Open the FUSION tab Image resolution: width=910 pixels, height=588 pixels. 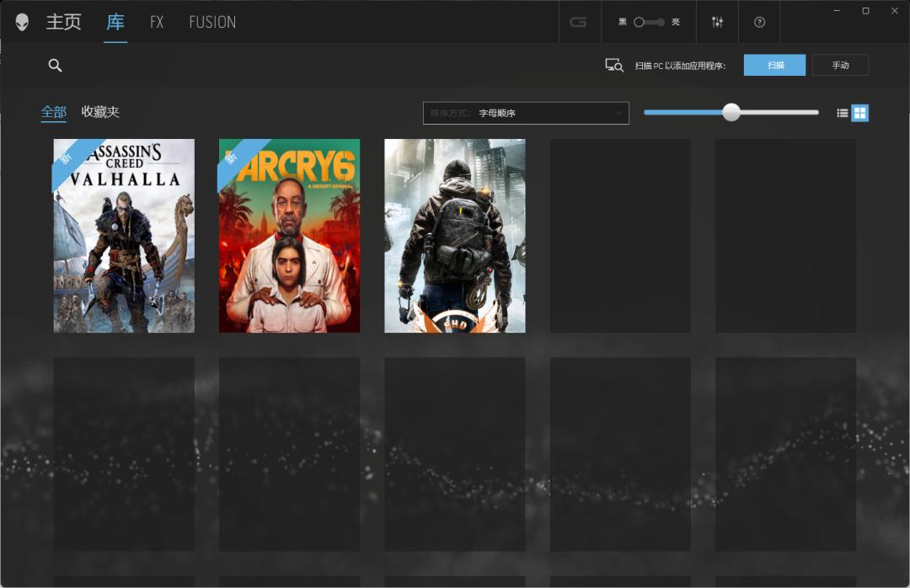[212, 22]
